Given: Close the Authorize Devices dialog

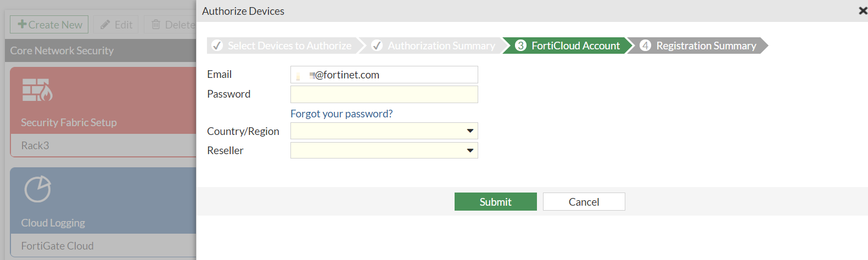Looking at the screenshot, I should click(863, 10).
